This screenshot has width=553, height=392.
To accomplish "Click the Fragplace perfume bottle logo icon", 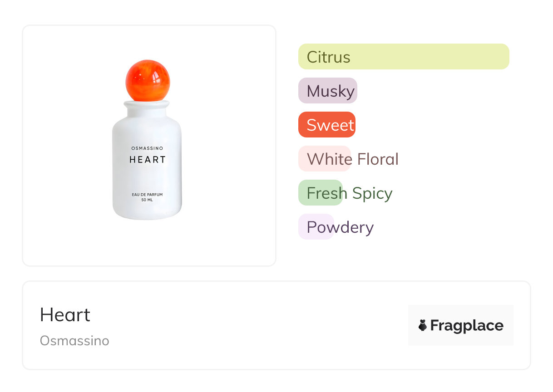I will point(423,325).
